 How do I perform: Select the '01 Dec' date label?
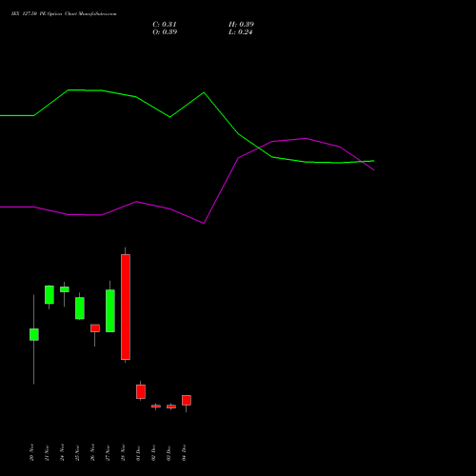pyautogui.click(x=138, y=452)
